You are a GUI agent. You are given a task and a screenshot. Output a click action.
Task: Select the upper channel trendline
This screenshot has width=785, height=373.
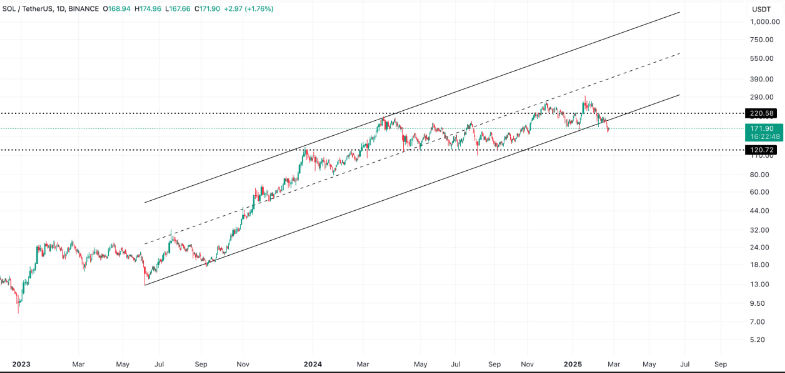click(412, 107)
